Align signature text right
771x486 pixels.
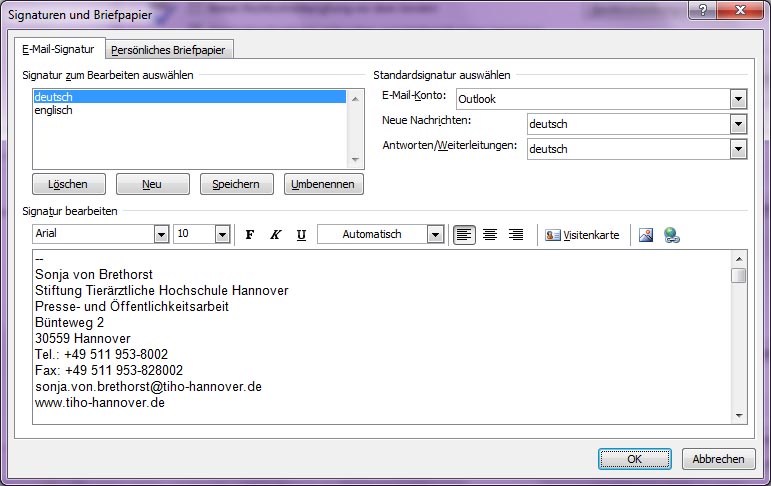click(516, 235)
